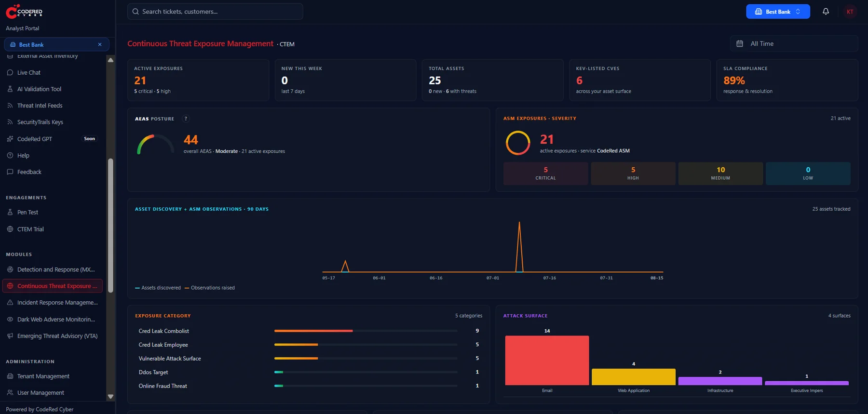The height and width of the screenshot is (414, 868).
Task: Click the AI Validation Tool flask icon
Action: point(10,89)
